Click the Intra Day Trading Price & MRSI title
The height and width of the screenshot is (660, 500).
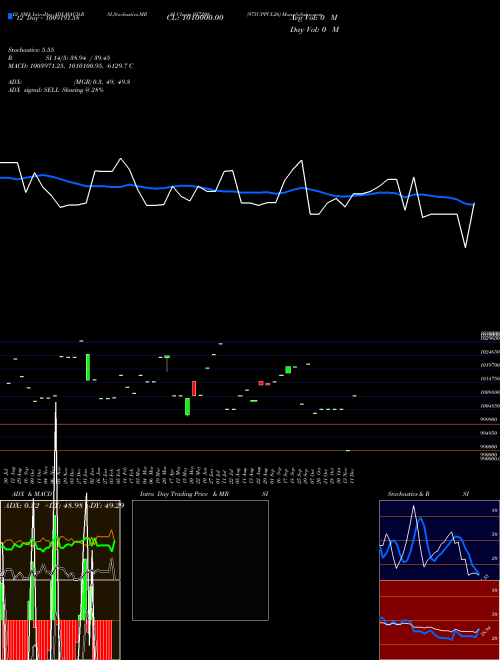click(x=204, y=494)
